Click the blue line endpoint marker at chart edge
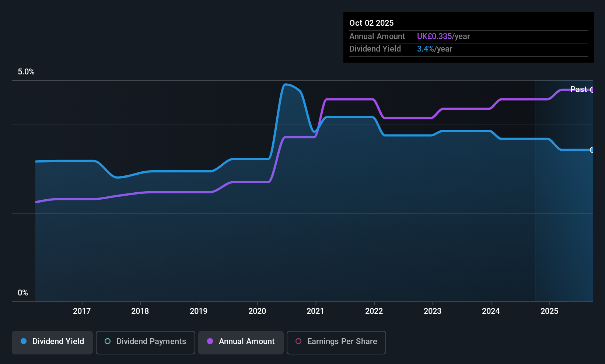This screenshot has width=605, height=364. [592, 150]
